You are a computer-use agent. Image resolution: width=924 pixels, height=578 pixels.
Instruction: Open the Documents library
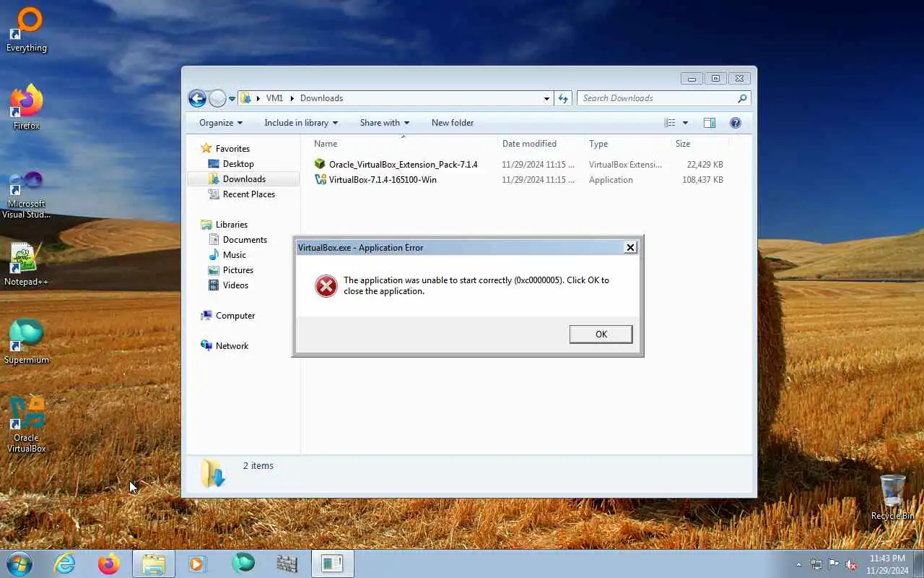tap(245, 240)
